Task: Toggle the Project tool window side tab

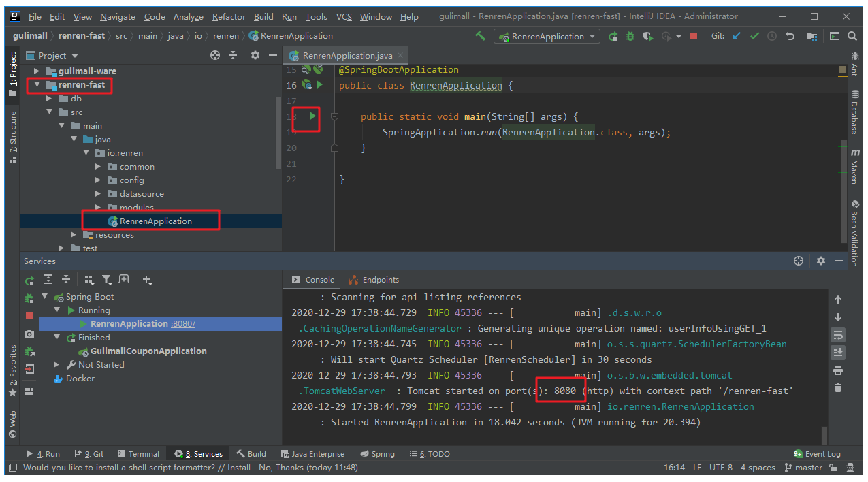Action: [x=13, y=74]
